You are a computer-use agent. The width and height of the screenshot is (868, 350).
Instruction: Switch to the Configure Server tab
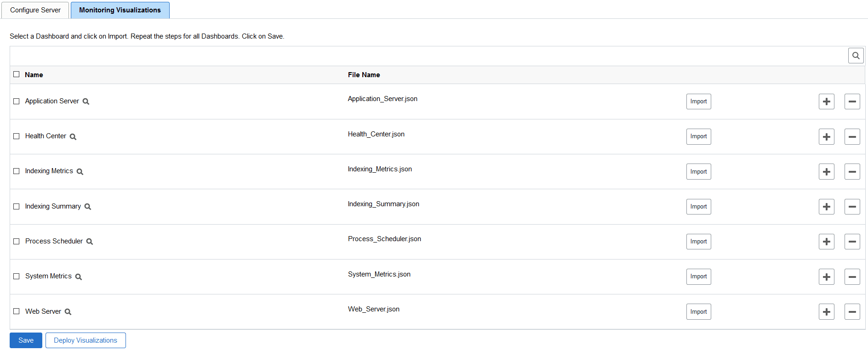[x=35, y=10]
